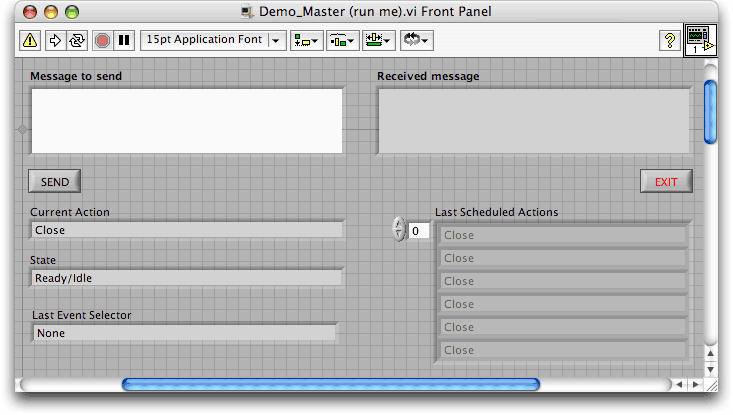The height and width of the screenshot is (415, 733).
Task: Open the Distribute Objects dropdown
Action: [x=342, y=40]
